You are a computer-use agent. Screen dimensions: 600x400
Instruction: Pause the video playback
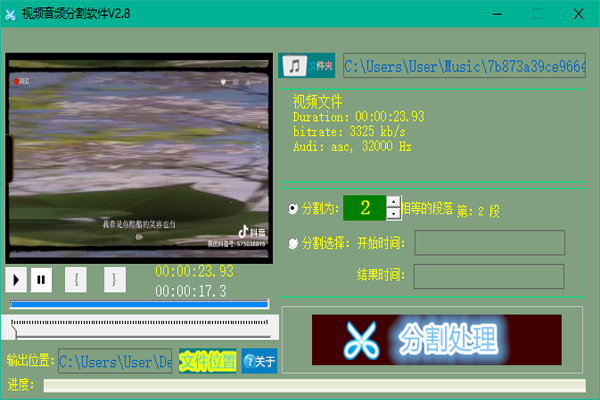click(41, 279)
